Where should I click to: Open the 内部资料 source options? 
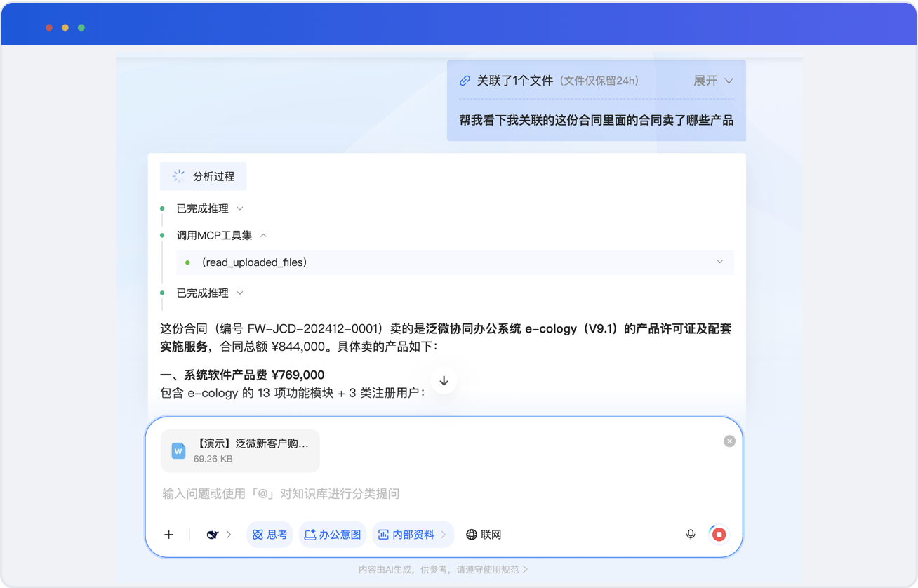(413, 535)
